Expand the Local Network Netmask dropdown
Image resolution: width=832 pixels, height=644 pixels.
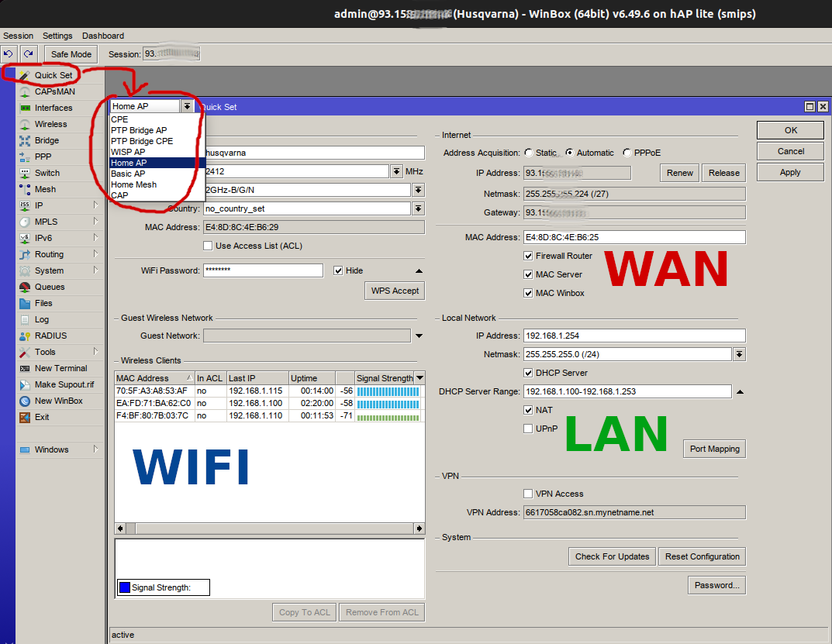coord(739,354)
